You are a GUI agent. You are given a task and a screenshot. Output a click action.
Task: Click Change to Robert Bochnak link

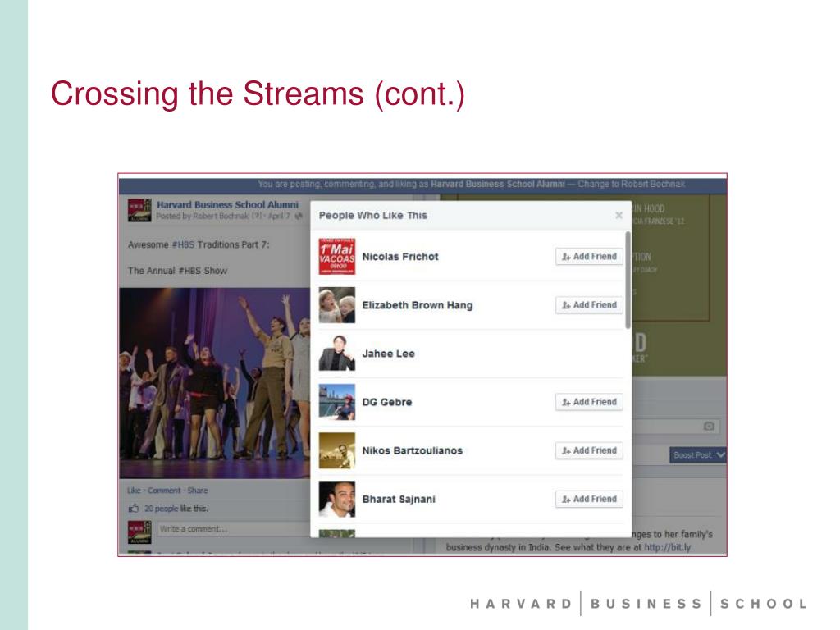point(631,184)
